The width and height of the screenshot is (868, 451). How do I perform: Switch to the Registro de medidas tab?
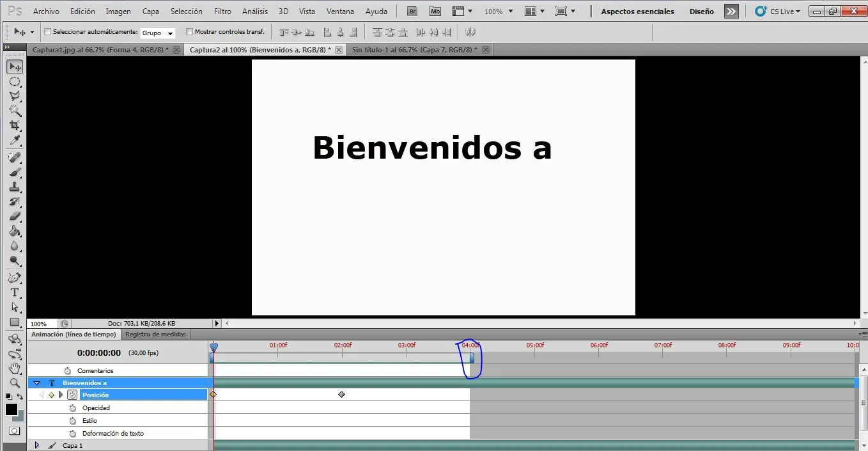click(155, 334)
